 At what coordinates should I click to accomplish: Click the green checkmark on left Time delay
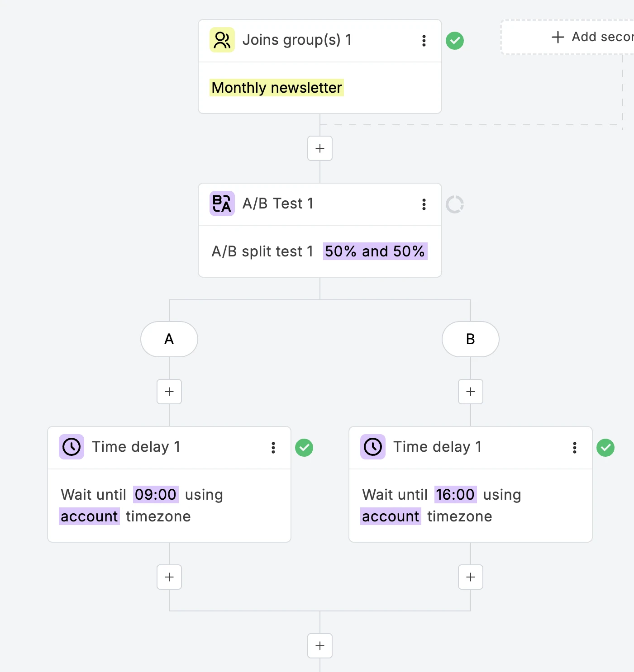304,448
